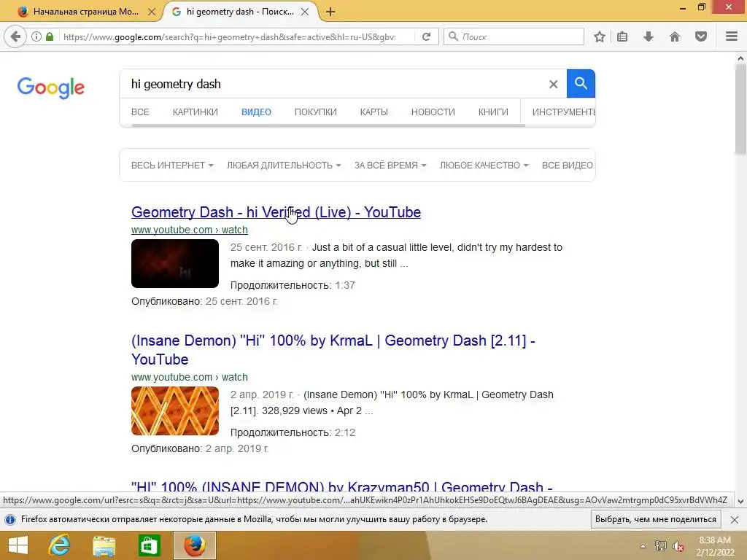Image resolution: width=747 pixels, height=560 pixels.
Task: Click the green padlock security icon
Action: pos(50,36)
